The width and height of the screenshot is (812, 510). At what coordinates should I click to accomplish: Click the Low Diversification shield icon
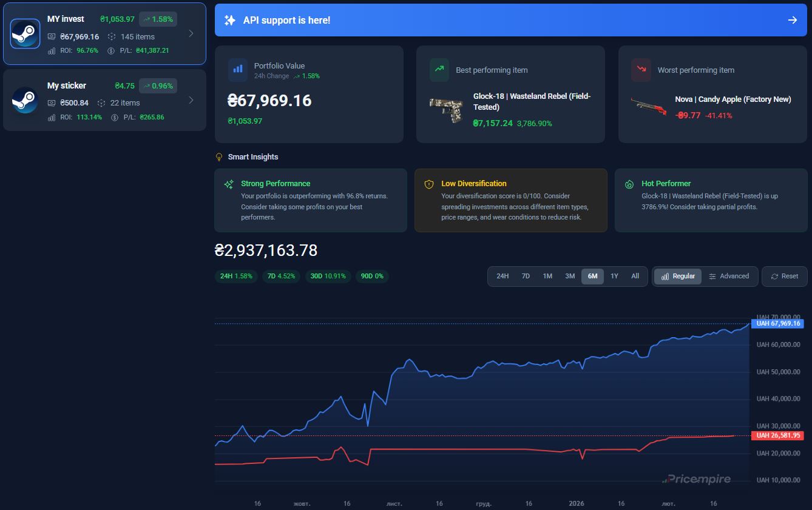[x=429, y=184]
